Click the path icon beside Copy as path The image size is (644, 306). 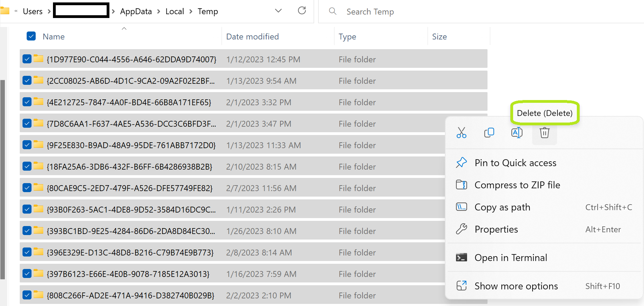[x=462, y=207]
